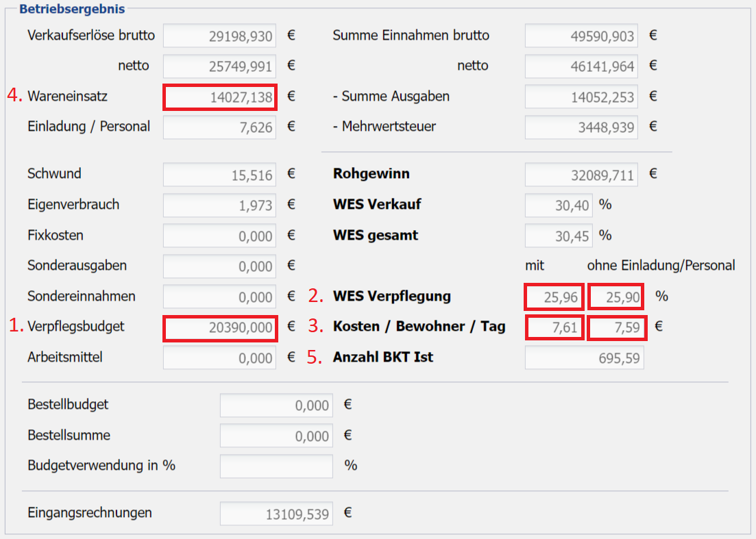Click the Arbeitsmittel value field

[219, 358]
